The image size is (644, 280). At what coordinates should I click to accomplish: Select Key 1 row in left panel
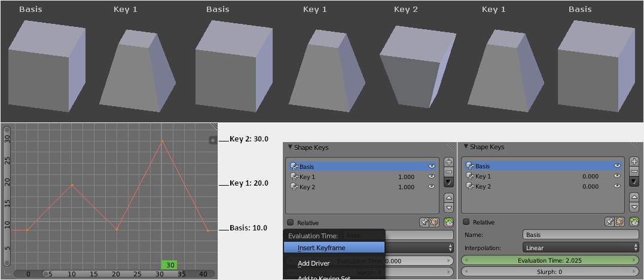coord(363,177)
